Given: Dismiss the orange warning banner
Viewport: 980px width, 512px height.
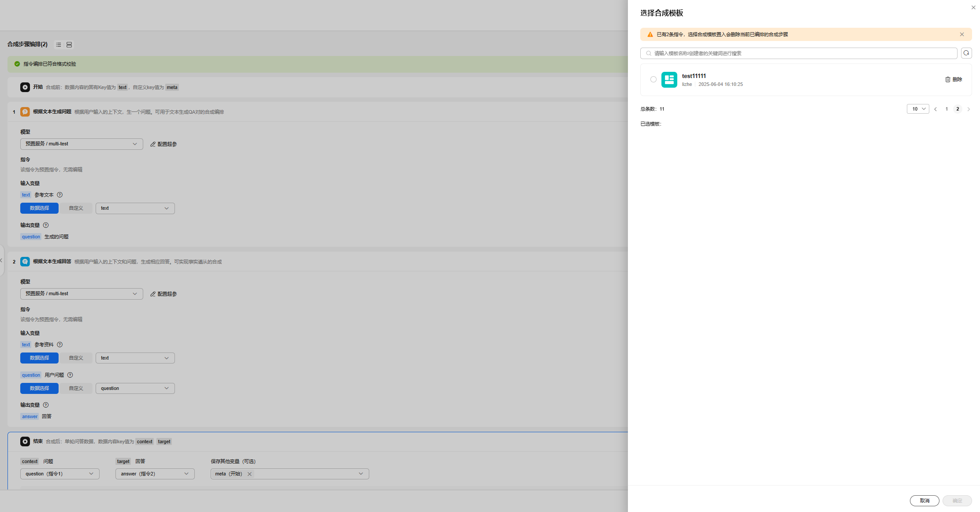Looking at the screenshot, I should pyautogui.click(x=961, y=34).
